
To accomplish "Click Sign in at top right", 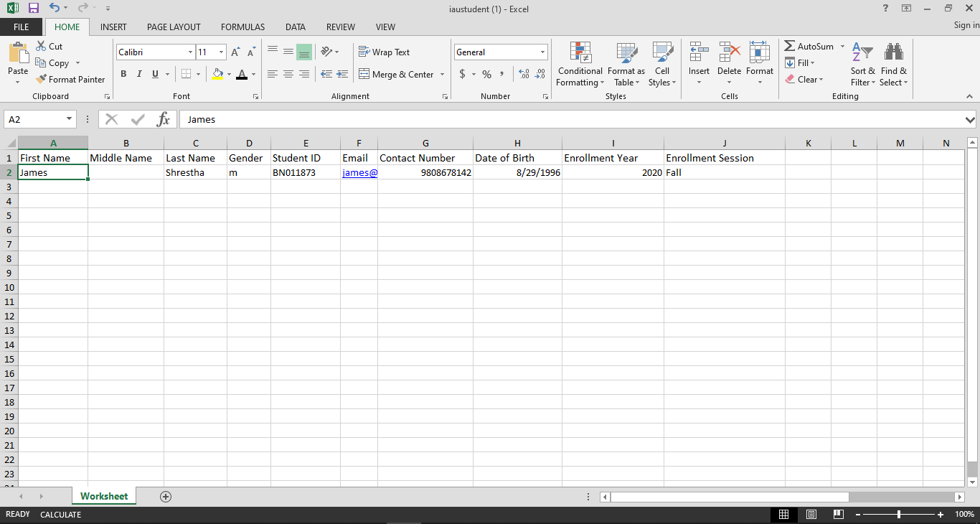I will (x=966, y=25).
